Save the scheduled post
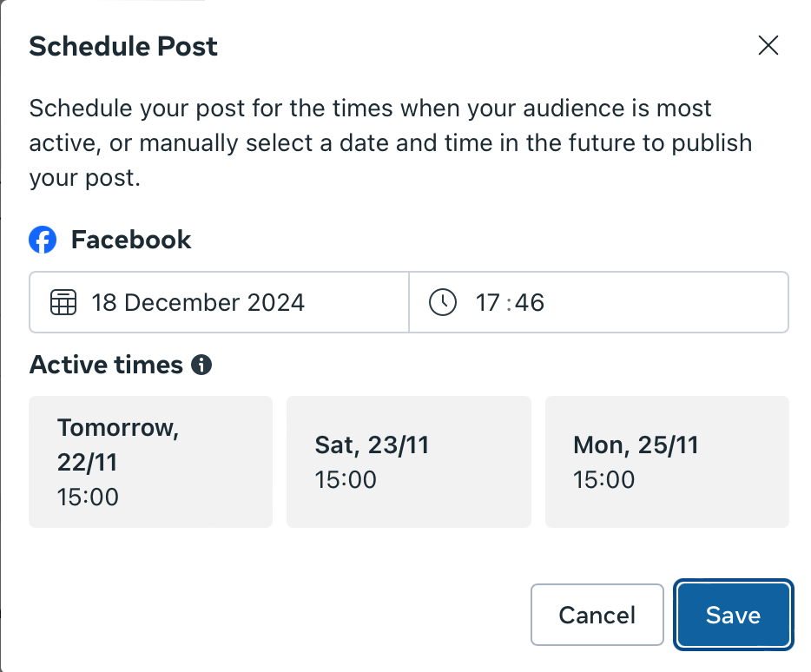Image resolution: width=811 pixels, height=672 pixels. pos(734,615)
